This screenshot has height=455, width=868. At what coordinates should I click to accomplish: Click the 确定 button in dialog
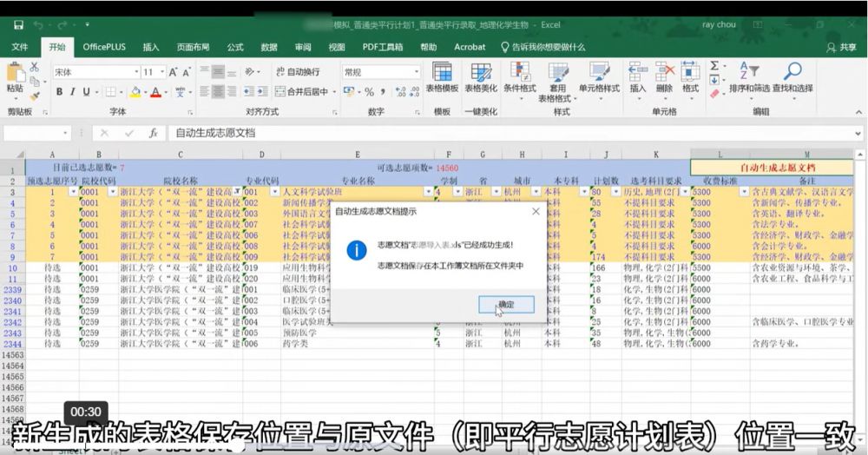point(505,305)
